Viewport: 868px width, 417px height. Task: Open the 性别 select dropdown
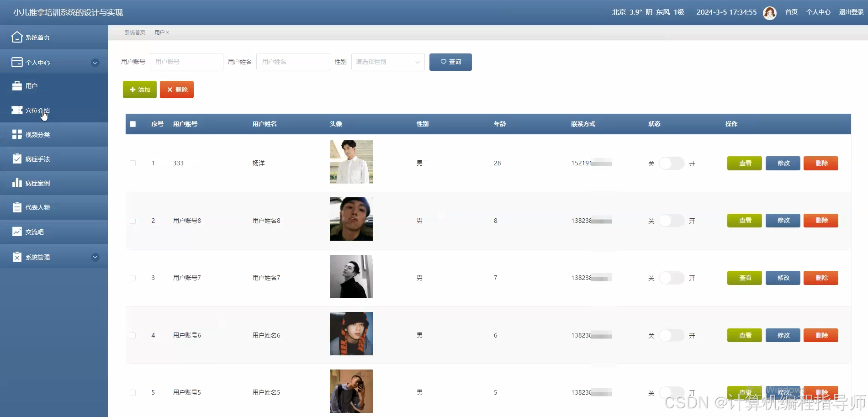(x=388, y=62)
